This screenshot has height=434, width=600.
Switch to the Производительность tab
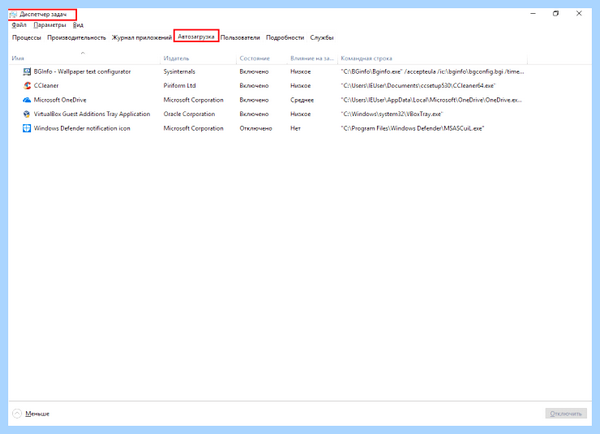tap(77, 38)
